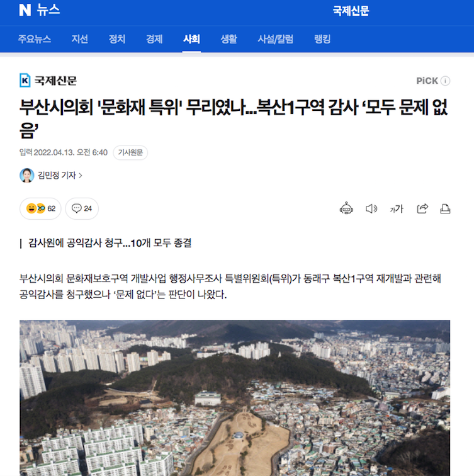Screen dimensions: 474x476
Task: Share the article via share icon
Action: [x=422, y=208]
